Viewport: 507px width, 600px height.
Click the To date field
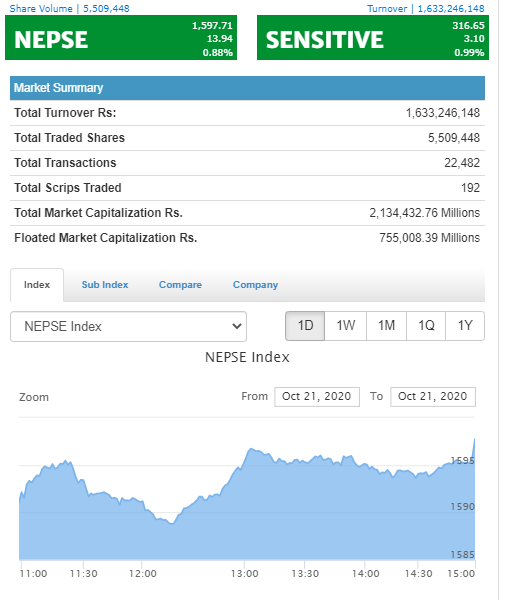pyautogui.click(x=433, y=396)
